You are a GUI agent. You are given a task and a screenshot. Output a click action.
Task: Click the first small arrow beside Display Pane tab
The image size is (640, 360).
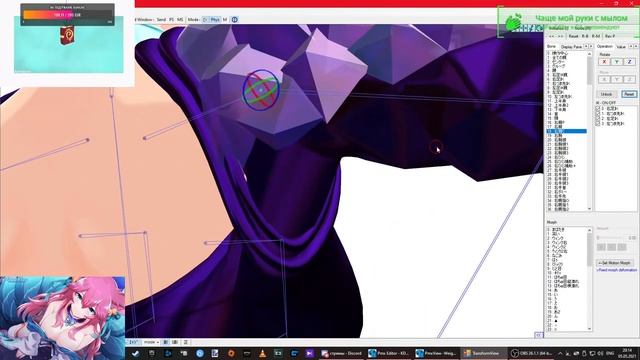(586, 47)
